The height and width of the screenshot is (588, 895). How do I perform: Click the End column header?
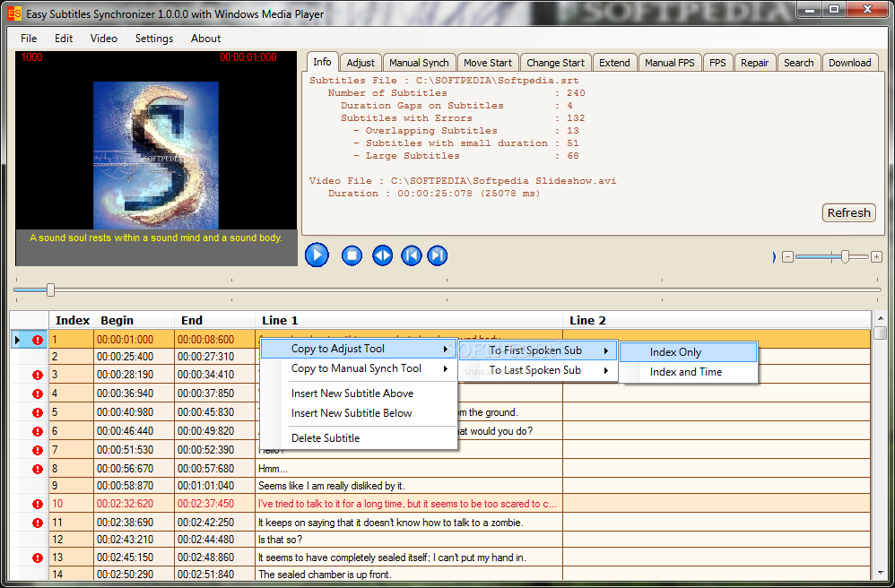(214, 321)
